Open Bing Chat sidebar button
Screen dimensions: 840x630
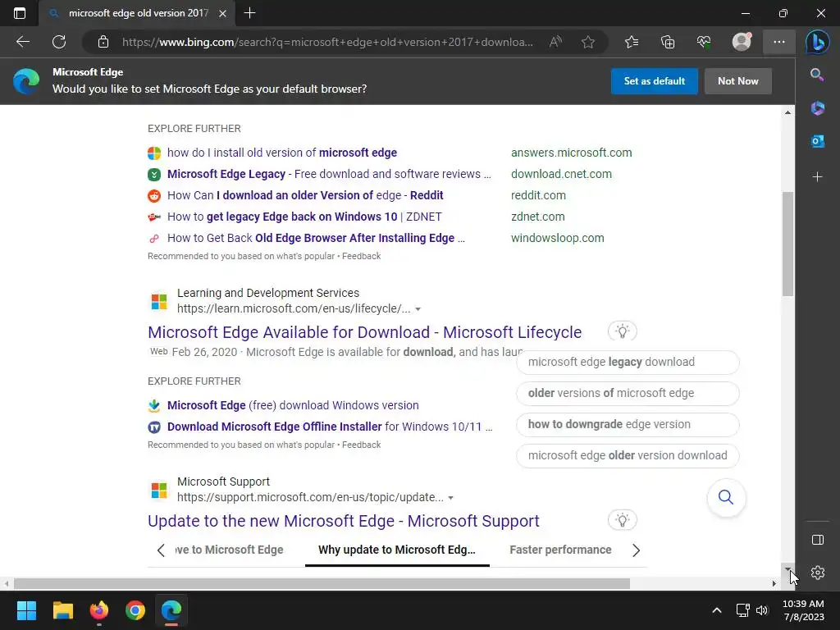click(x=818, y=43)
